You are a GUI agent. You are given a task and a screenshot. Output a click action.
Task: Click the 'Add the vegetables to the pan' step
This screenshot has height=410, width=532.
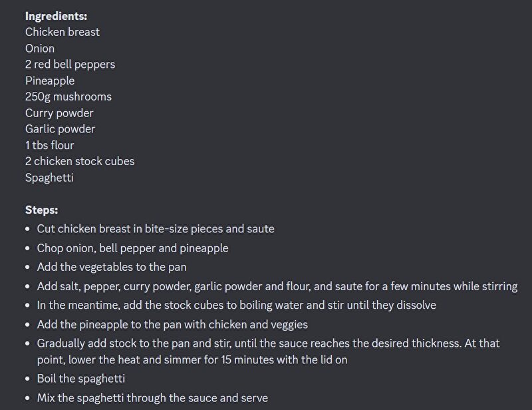(x=112, y=267)
